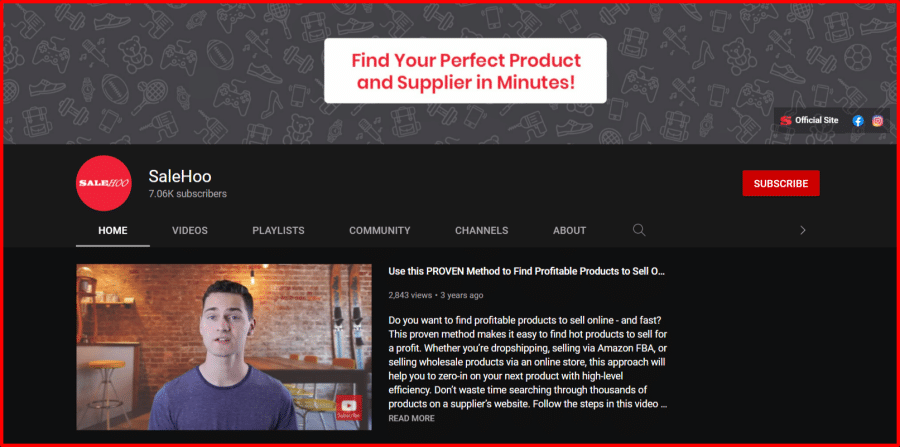Viewport: 900px width, 447px height.
Task: Go to the COMMUNITY tab
Action: click(379, 231)
